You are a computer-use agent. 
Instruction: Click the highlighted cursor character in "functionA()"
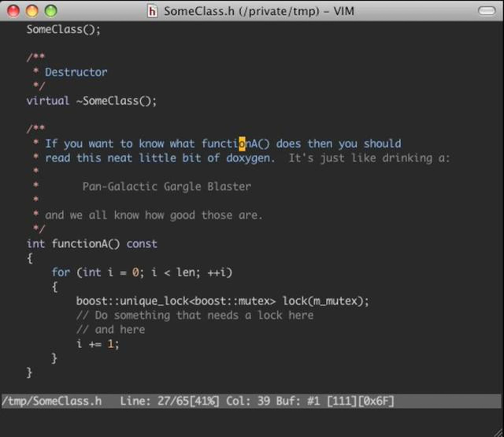[x=242, y=144]
